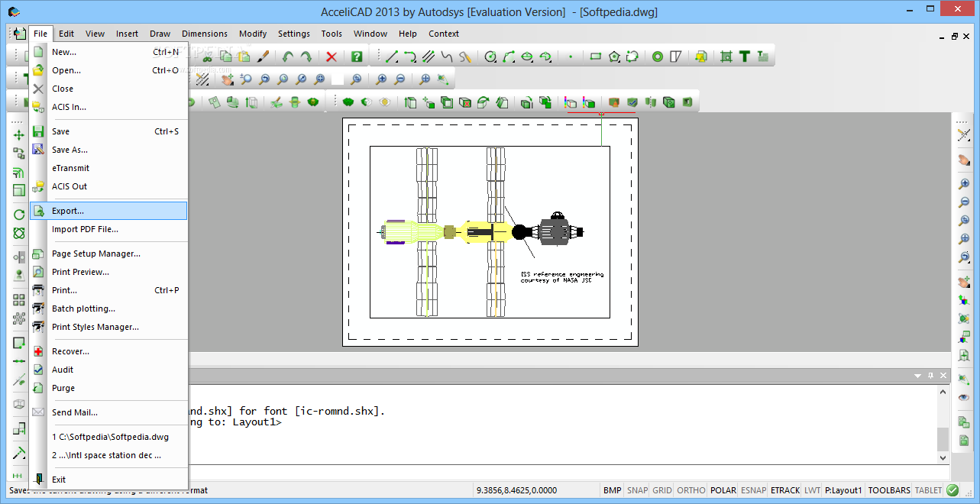This screenshot has height=504, width=980.
Task: Click the Rotate tool in left toolbar
Action: click(19, 215)
